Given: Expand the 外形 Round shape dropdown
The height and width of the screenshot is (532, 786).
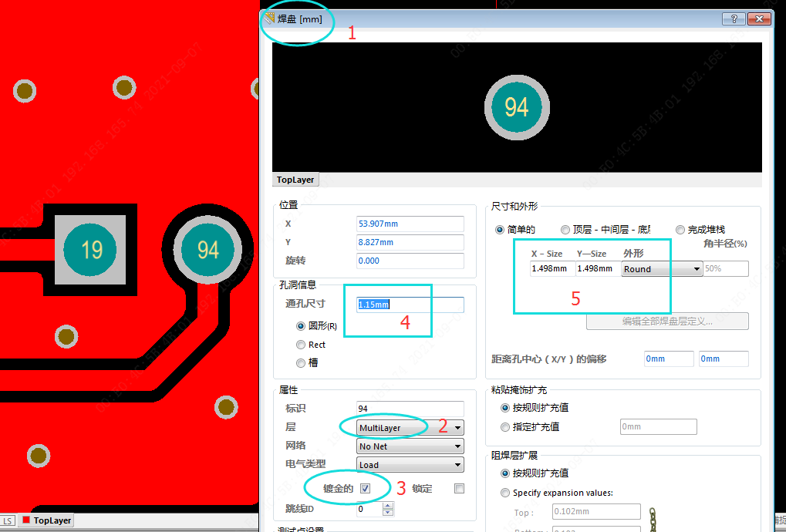Looking at the screenshot, I should coord(697,269).
